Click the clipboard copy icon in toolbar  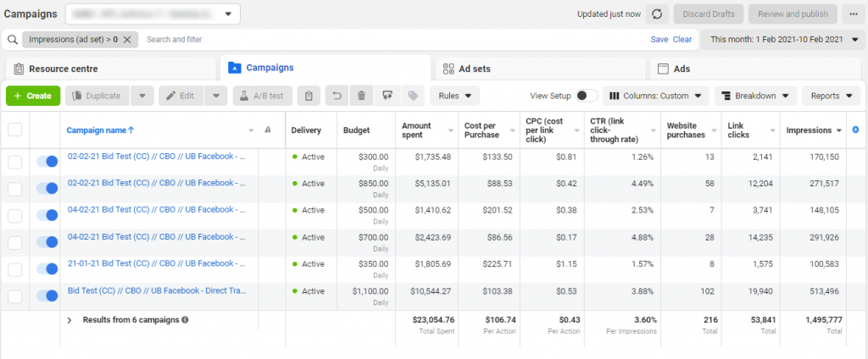(x=309, y=96)
